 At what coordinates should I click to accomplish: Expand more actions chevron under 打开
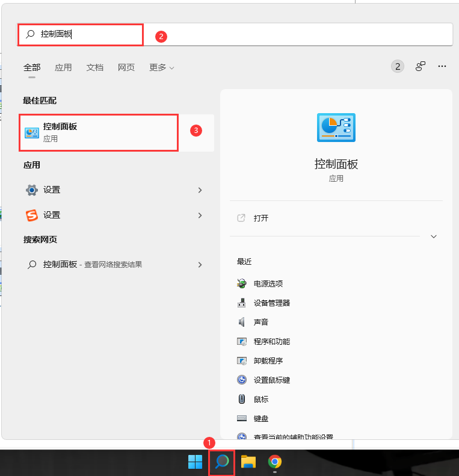click(433, 236)
